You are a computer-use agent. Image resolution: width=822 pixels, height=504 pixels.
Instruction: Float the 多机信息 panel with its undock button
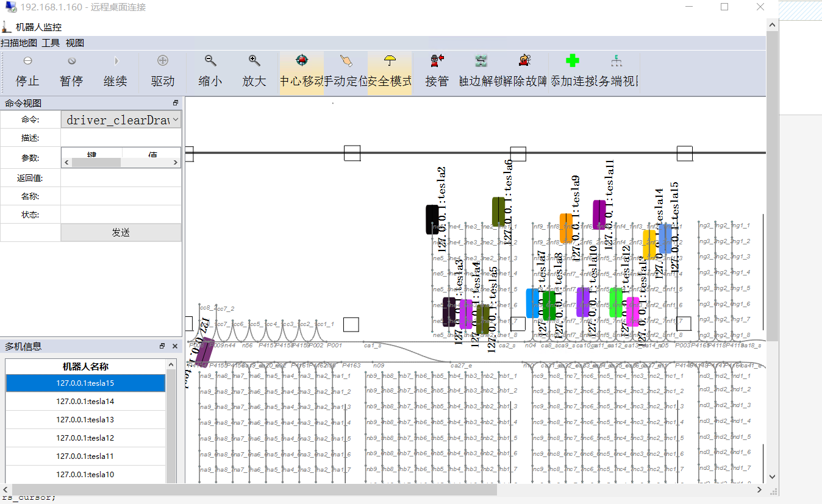pos(162,346)
